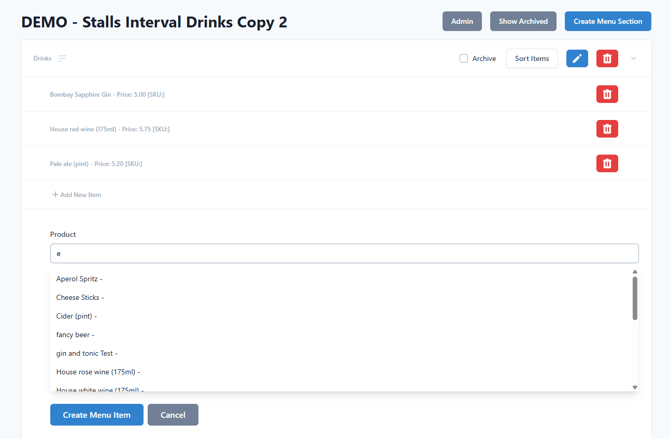
Task: Tick the Archive checkbox
Action: pyautogui.click(x=464, y=59)
